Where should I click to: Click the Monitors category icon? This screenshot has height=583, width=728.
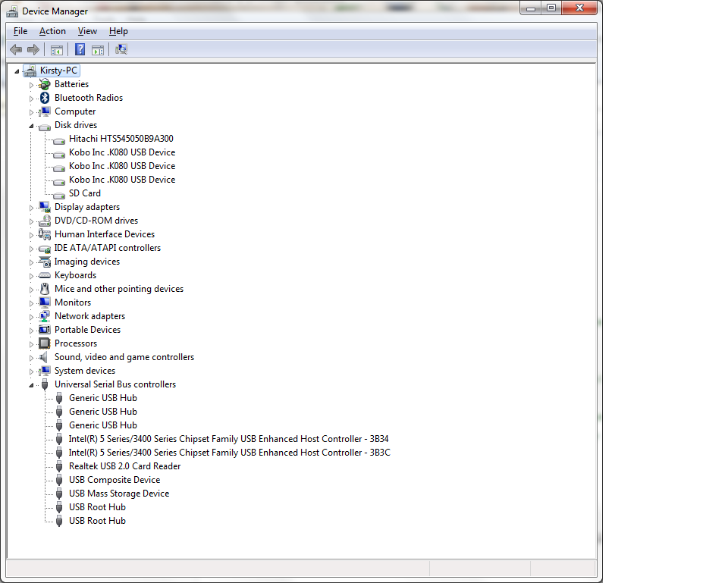[45, 302]
